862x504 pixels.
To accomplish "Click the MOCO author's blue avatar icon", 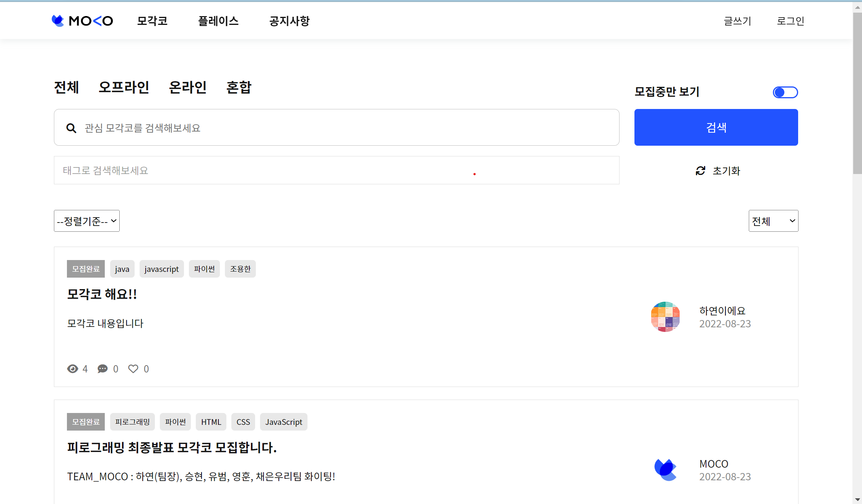I will point(665,470).
